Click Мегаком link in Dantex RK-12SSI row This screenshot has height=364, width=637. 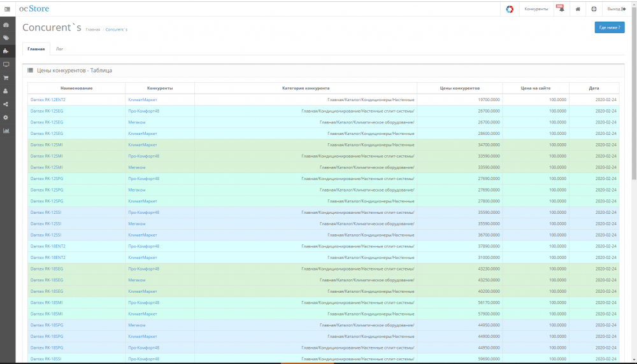[x=137, y=223]
